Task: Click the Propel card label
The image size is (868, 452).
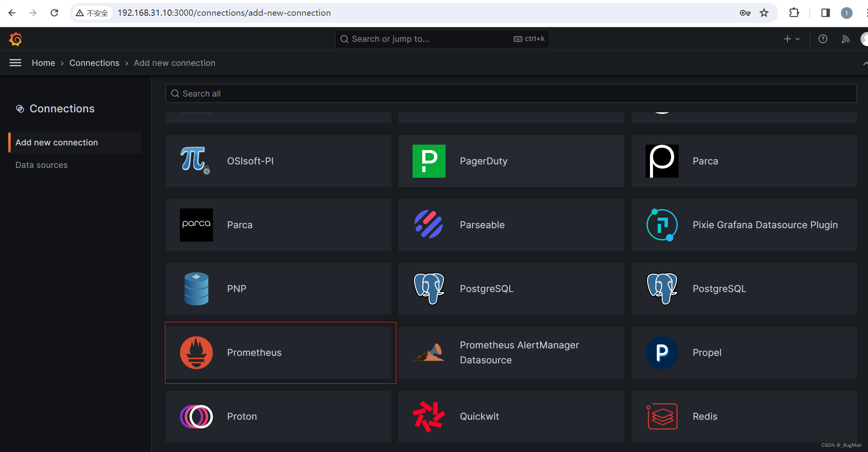Action: (707, 353)
